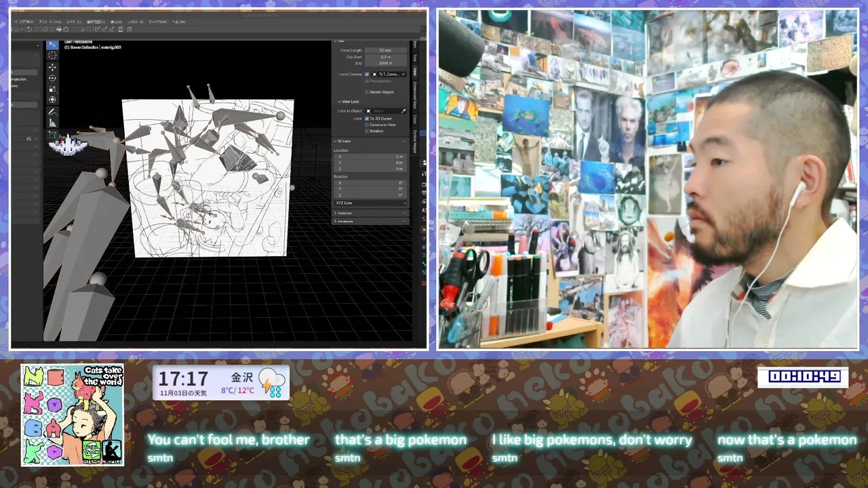The height and width of the screenshot is (488, 868).
Task: Uncheck Lock To 3D Cursor
Action: [x=367, y=119]
